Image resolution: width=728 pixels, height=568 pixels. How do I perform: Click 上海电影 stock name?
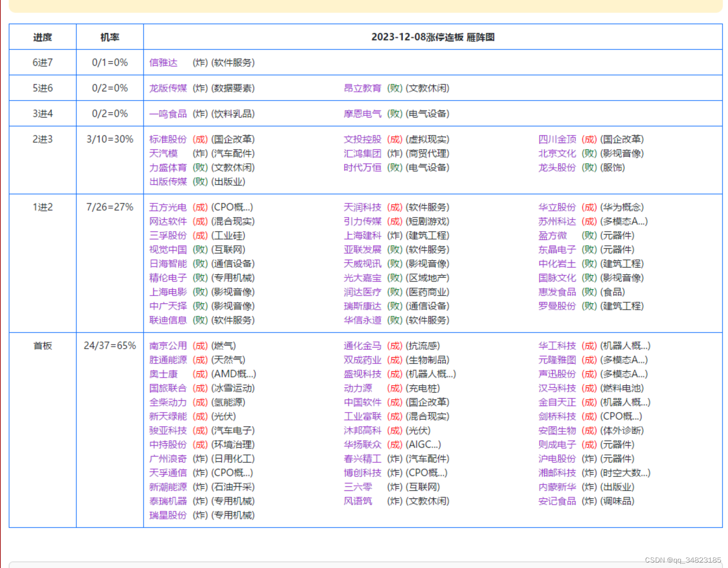coord(168,292)
